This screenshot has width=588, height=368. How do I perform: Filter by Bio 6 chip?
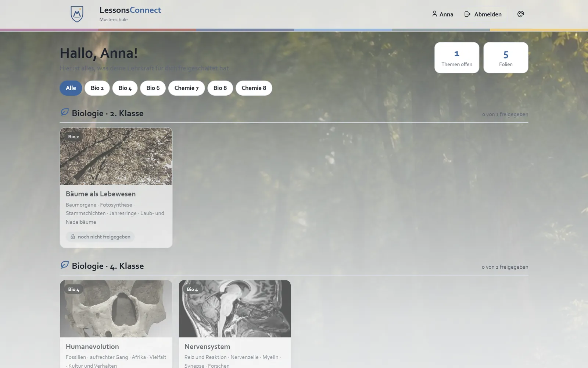coord(153,88)
